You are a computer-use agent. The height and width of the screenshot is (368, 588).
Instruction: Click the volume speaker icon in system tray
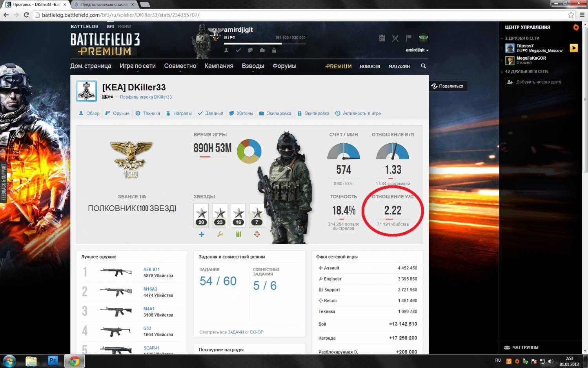(551, 361)
